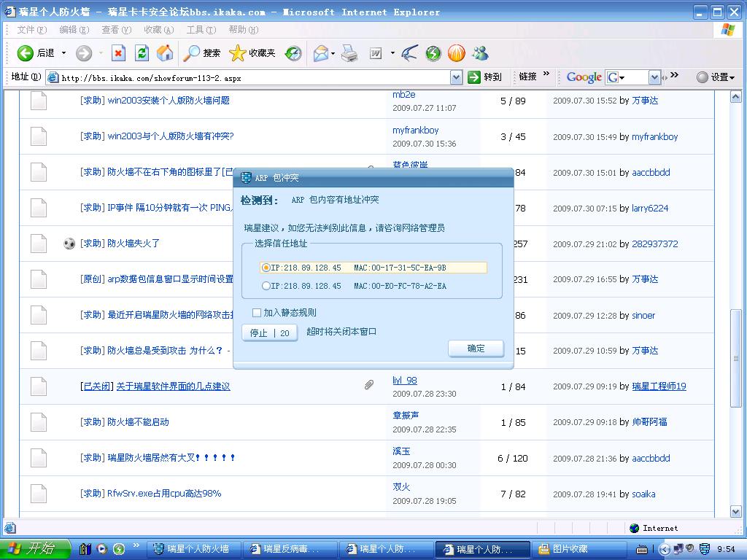Open last poster soaika link
The image size is (747, 560).
click(643, 494)
